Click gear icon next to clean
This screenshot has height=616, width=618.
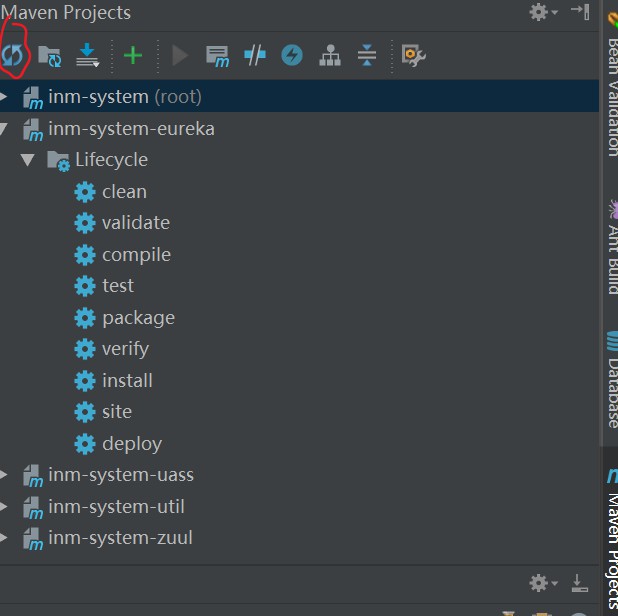click(85, 192)
